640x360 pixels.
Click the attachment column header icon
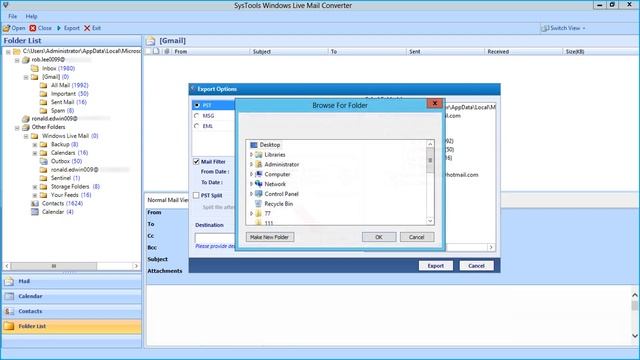click(167, 51)
